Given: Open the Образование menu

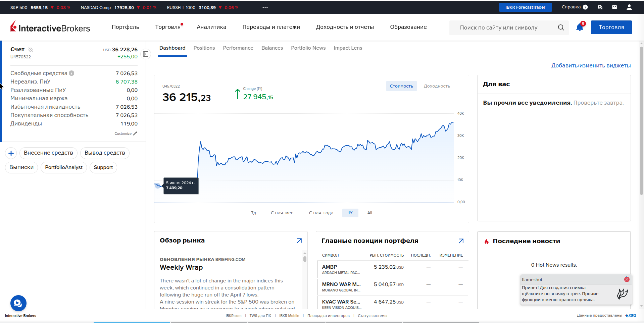Looking at the screenshot, I should click(408, 27).
